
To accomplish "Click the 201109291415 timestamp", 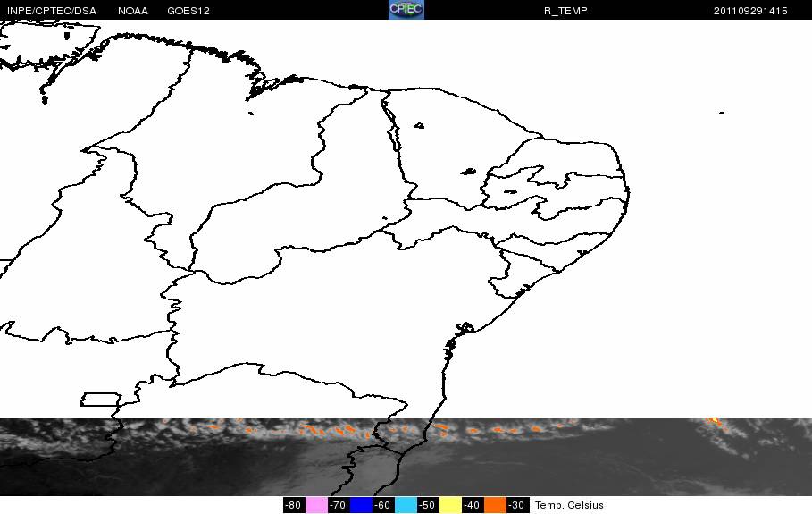I will coord(750,11).
